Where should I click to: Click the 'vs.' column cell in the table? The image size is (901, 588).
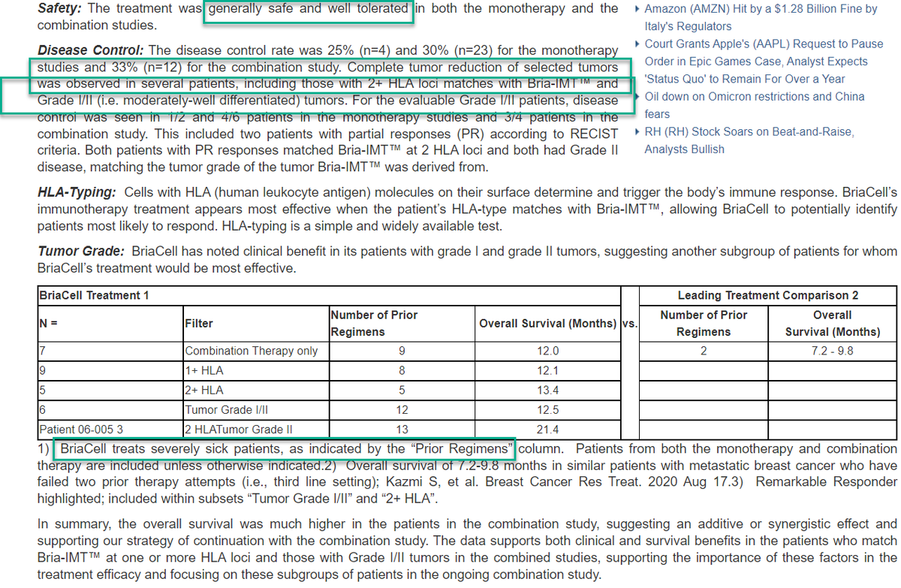click(x=629, y=323)
